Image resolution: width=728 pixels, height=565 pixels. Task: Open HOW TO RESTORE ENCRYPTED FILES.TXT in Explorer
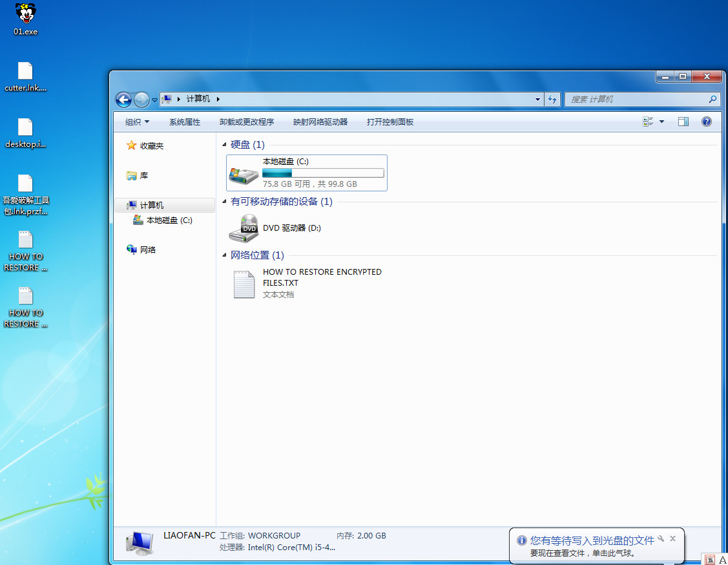(x=244, y=284)
